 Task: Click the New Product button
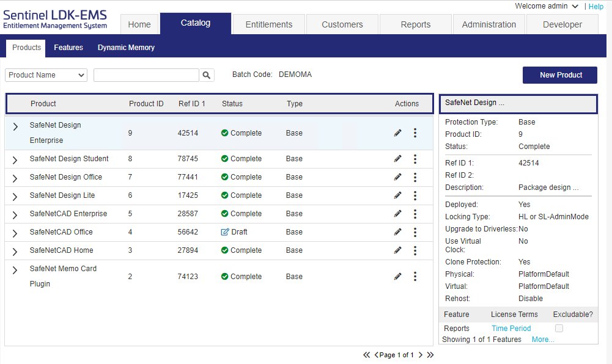coord(560,75)
